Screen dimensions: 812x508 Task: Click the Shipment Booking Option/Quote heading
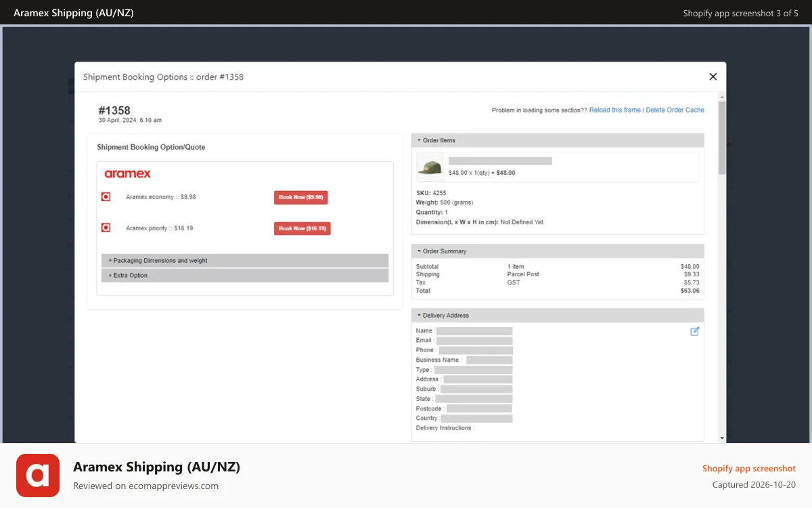pyautogui.click(x=151, y=147)
